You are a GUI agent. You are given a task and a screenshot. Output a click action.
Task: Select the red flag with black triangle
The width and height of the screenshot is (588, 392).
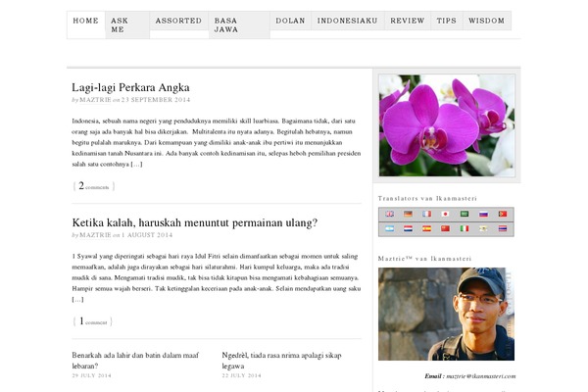(503, 214)
